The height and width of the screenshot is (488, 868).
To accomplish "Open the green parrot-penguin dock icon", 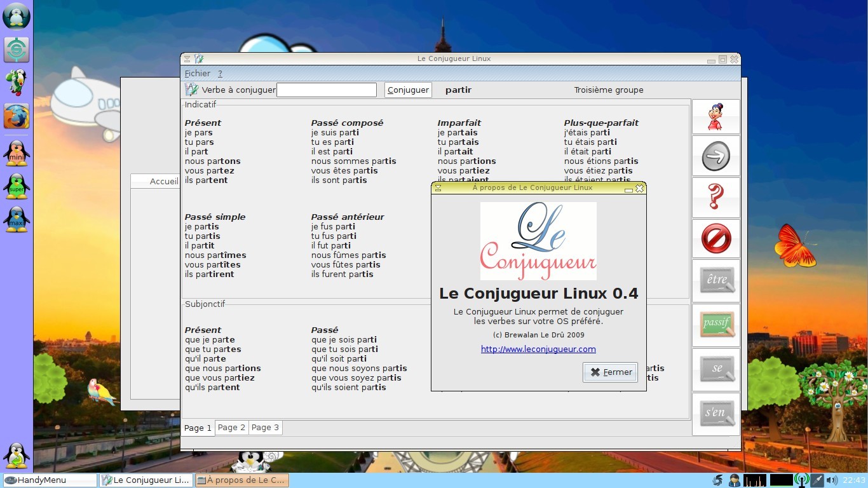I will pyautogui.click(x=16, y=83).
